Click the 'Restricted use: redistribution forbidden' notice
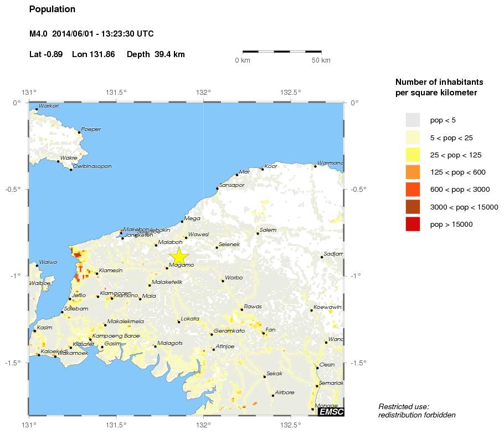The height and width of the screenshot is (433, 504). tap(416, 410)
